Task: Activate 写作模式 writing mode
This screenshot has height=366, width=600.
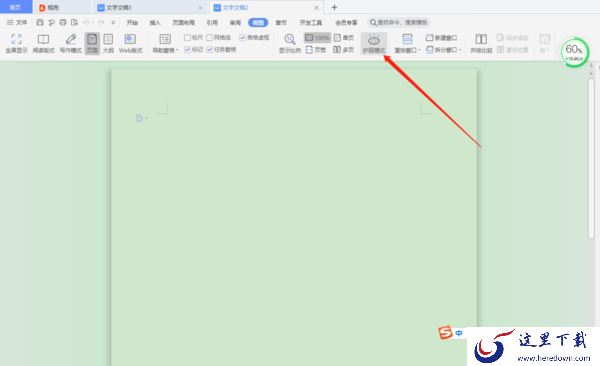Action: tap(70, 43)
